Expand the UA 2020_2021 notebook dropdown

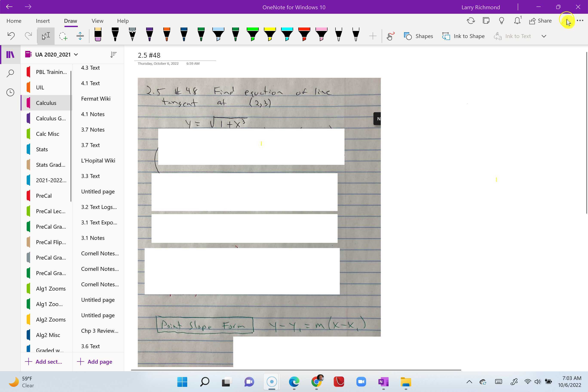76,54
